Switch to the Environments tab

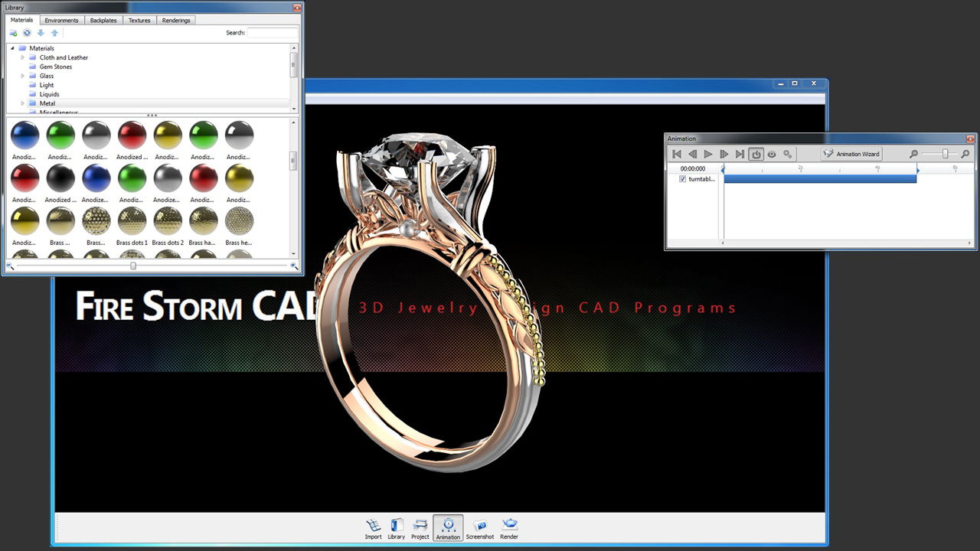point(61,21)
